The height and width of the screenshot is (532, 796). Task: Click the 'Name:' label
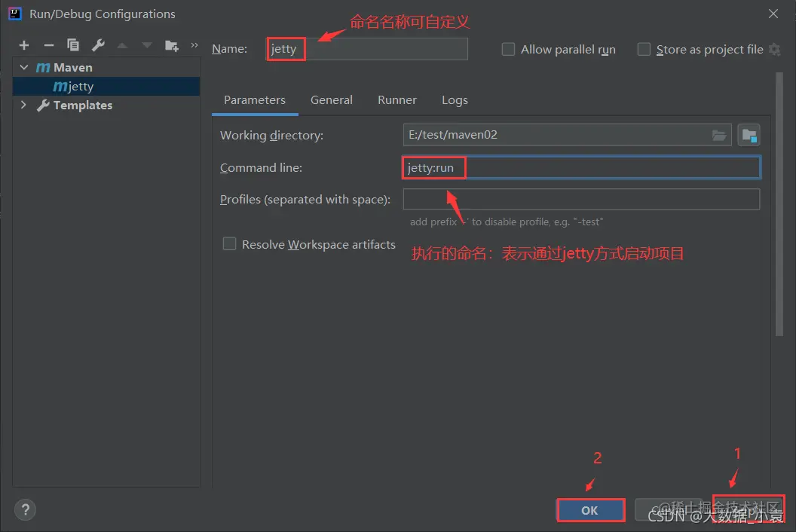(229, 49)
